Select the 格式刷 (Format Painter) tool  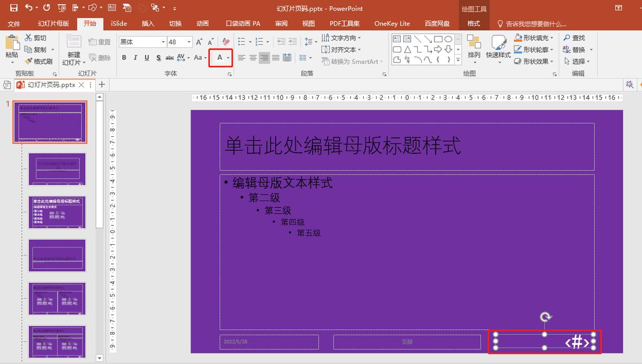39,60
